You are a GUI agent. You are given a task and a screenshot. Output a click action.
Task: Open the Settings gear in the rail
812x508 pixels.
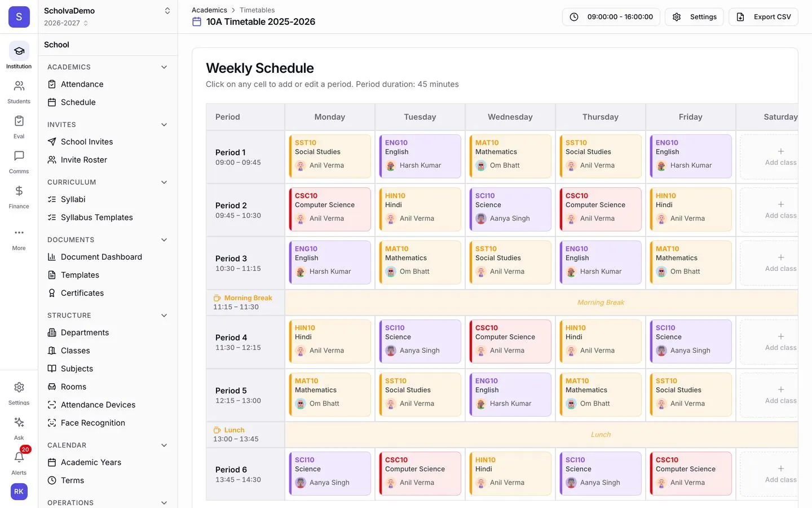(x=19, y=388)
